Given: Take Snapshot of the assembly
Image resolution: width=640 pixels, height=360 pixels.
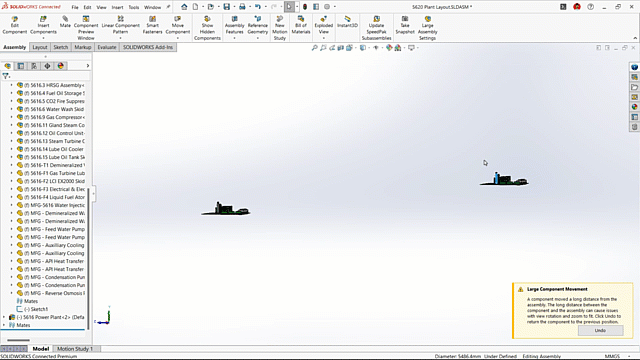Looking at the screenshot, I should tap(405, 25).
